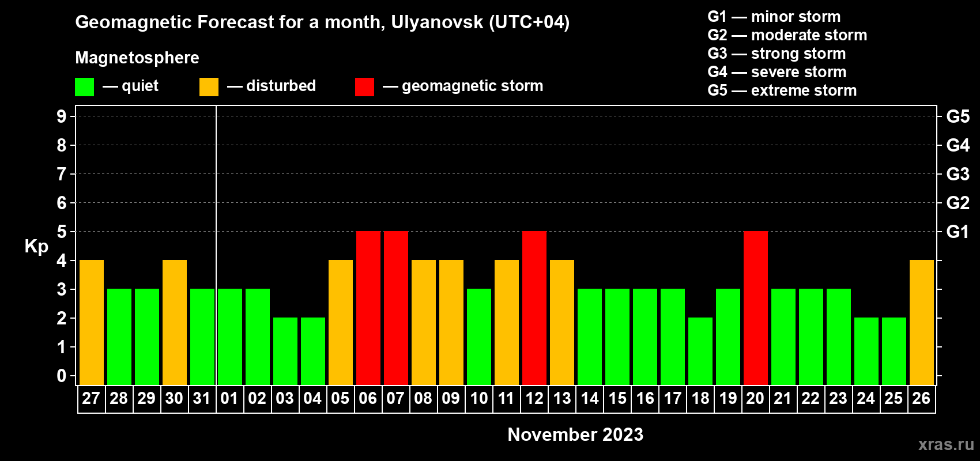The height and width of the screenshot is (461, 980).
Task: Click the Magnetosphere heading
Action: (137, 58)
